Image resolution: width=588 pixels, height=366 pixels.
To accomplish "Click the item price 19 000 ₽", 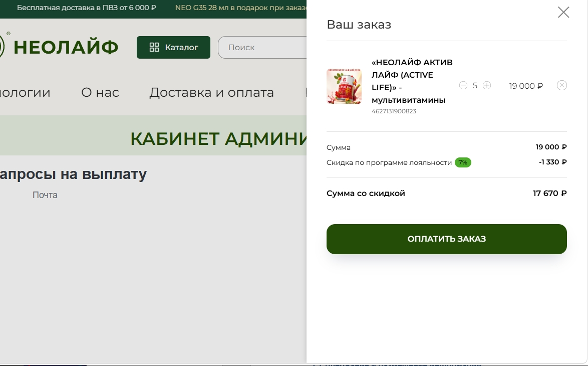I will (526, 86).
